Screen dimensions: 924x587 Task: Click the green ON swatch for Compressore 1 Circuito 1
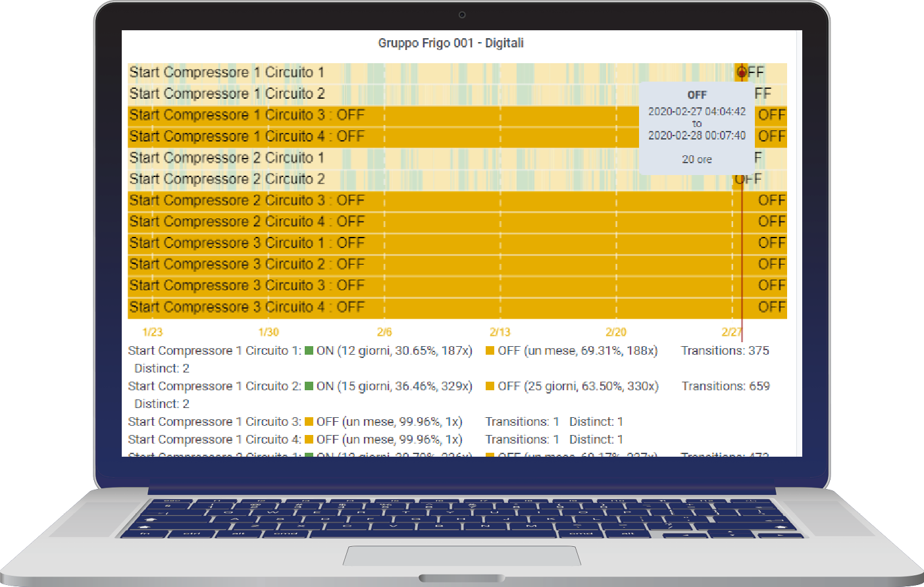tap(309, 351)
